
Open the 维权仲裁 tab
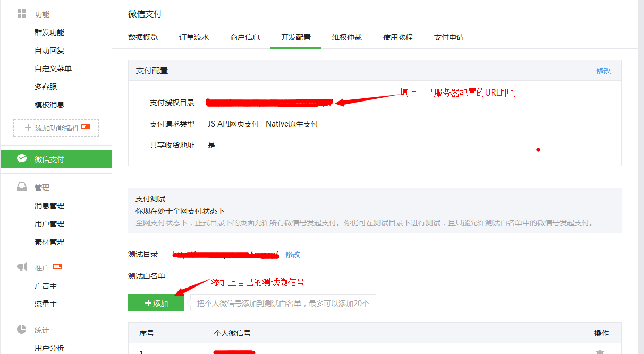(x=347, y=37)
